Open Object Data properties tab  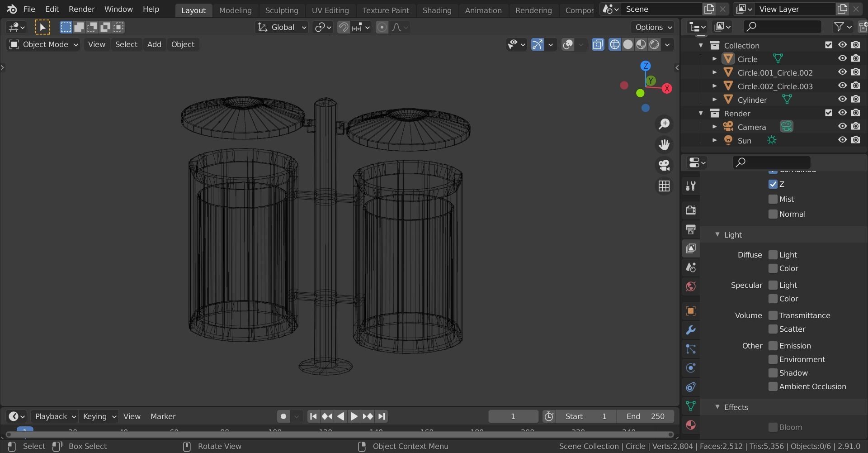pos(690,406)
